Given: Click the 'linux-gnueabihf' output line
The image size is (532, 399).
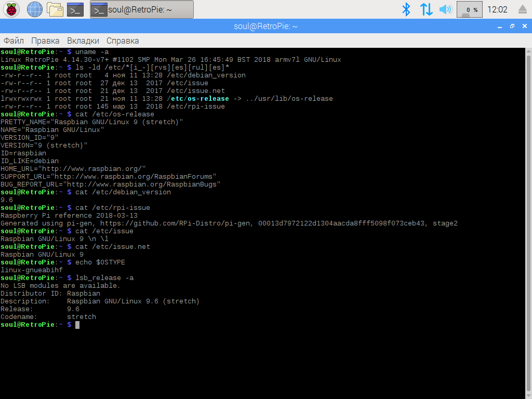Looking at the screenshot, I should [32, 270].
